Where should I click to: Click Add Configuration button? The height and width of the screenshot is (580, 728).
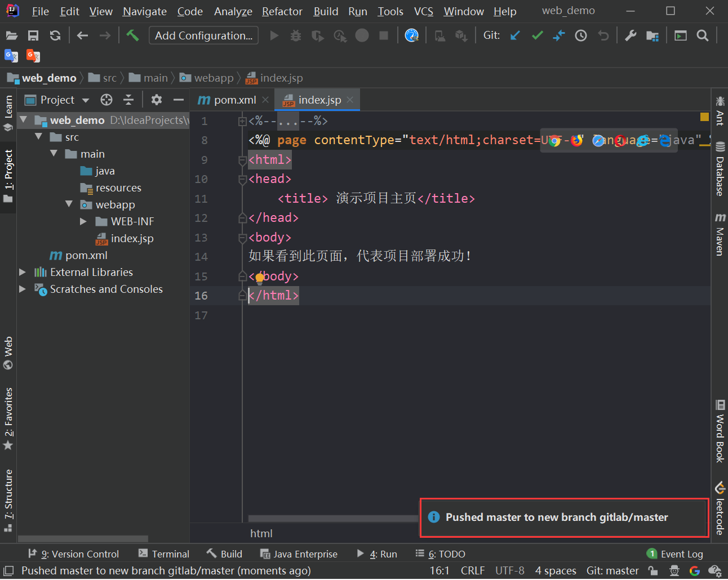[x=203, y=35]
